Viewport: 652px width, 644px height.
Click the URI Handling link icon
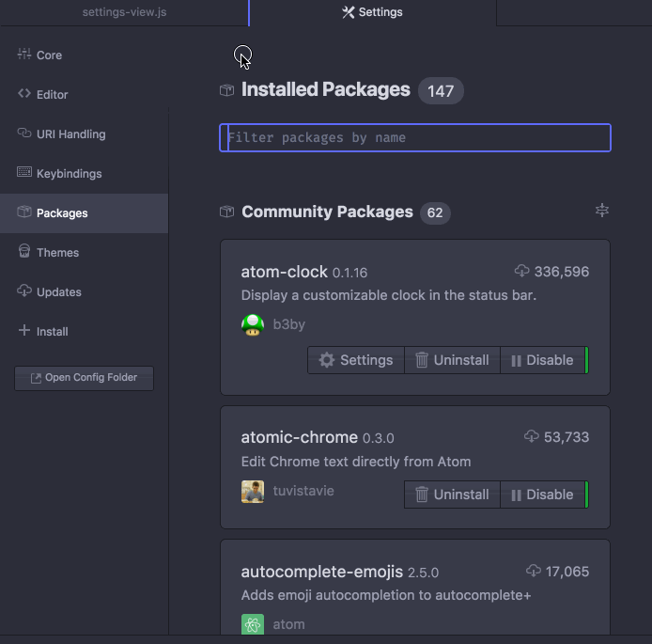click(24, 134)
